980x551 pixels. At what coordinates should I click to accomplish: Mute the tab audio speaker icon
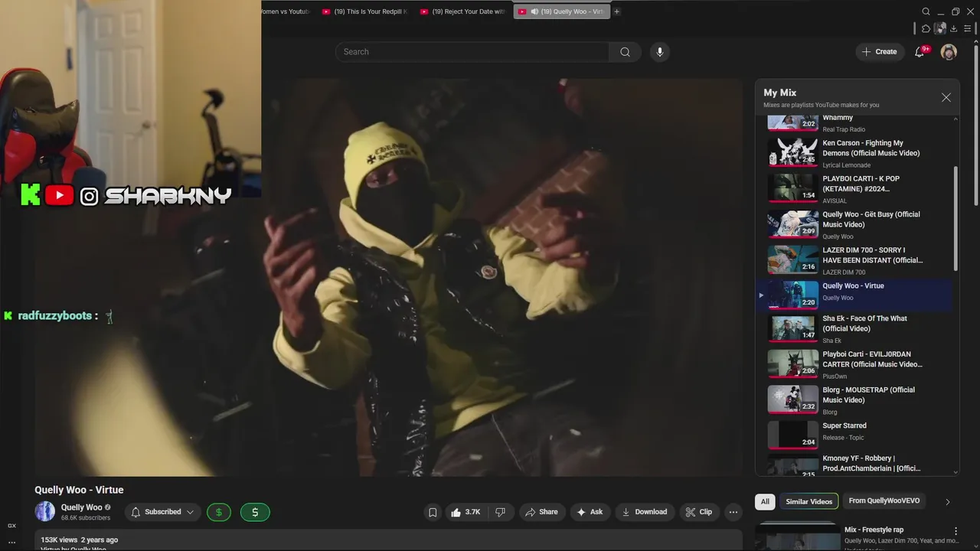pos(534,11)
